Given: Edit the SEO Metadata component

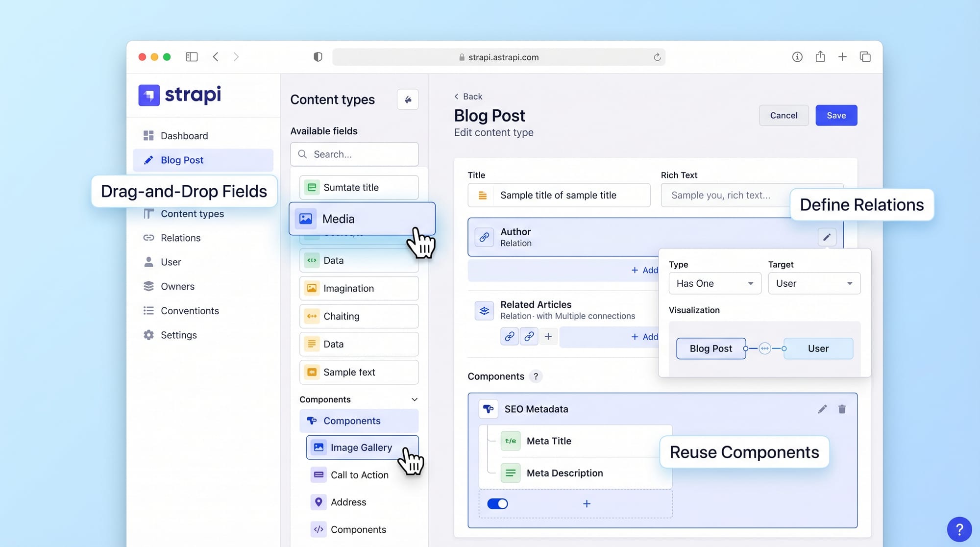Looking at the screenshot, I should tap(822, 409).
